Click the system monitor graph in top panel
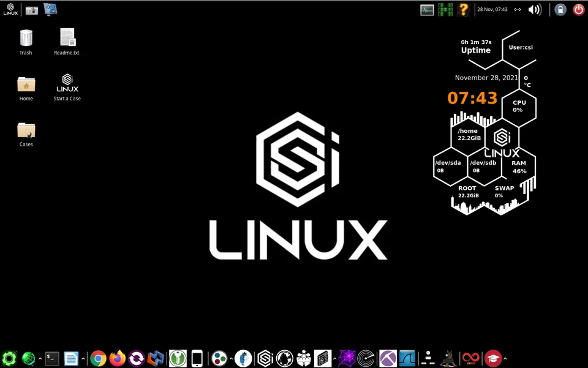 coord(427,9)
